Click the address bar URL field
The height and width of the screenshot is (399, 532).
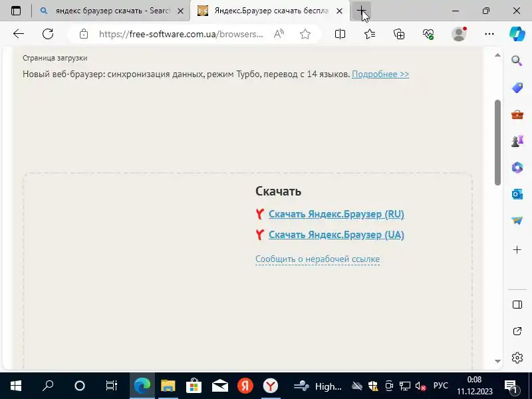(x=181, y=34)
